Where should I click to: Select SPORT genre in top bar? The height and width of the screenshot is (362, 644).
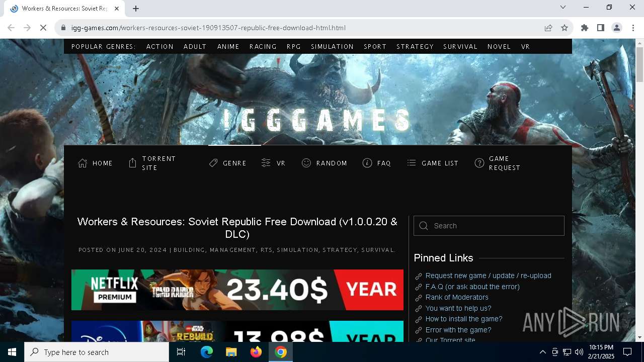[x=375, y=46]
